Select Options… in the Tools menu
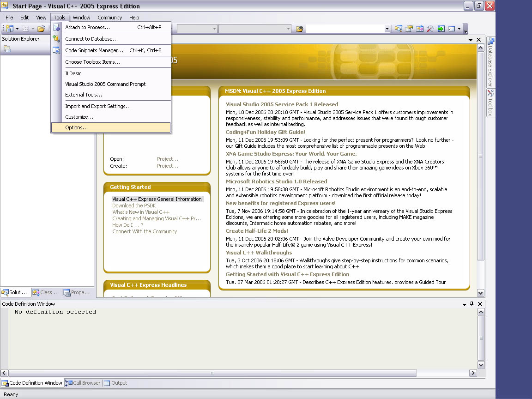532x399 pixels. (x=111, y=127)
